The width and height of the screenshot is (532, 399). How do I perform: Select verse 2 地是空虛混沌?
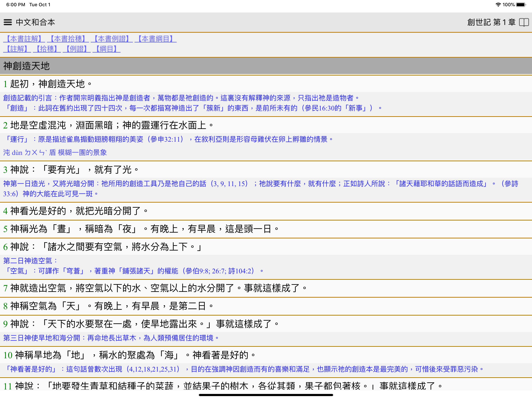[266, 125]
